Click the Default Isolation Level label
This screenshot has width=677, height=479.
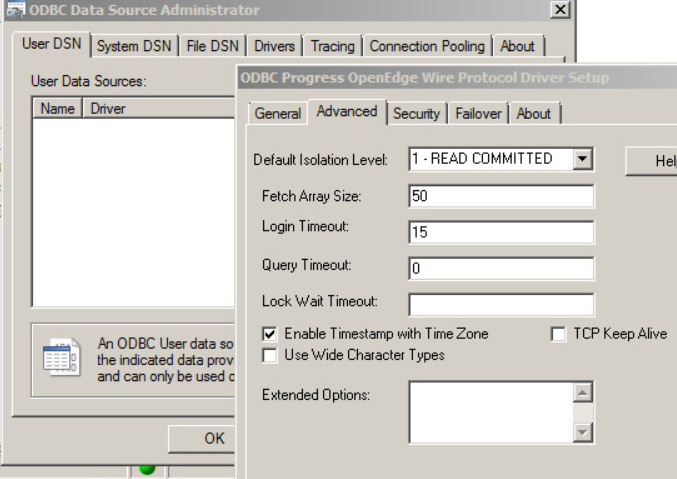point(320,160)
